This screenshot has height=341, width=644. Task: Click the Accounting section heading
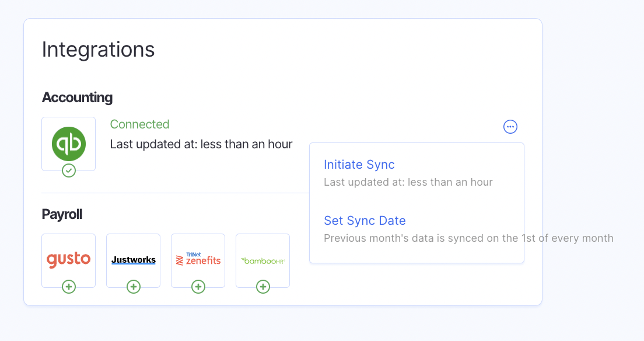coord(77,98)
